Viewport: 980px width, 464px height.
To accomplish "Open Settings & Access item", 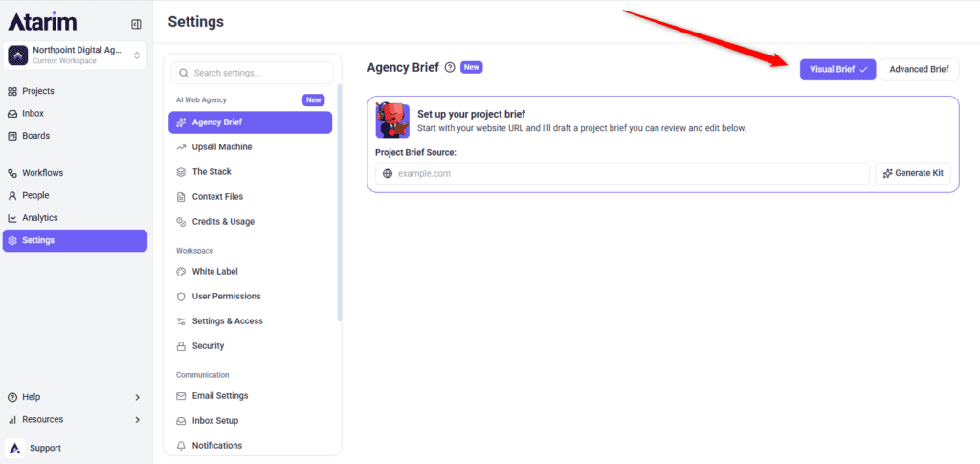I will point(250,321).
